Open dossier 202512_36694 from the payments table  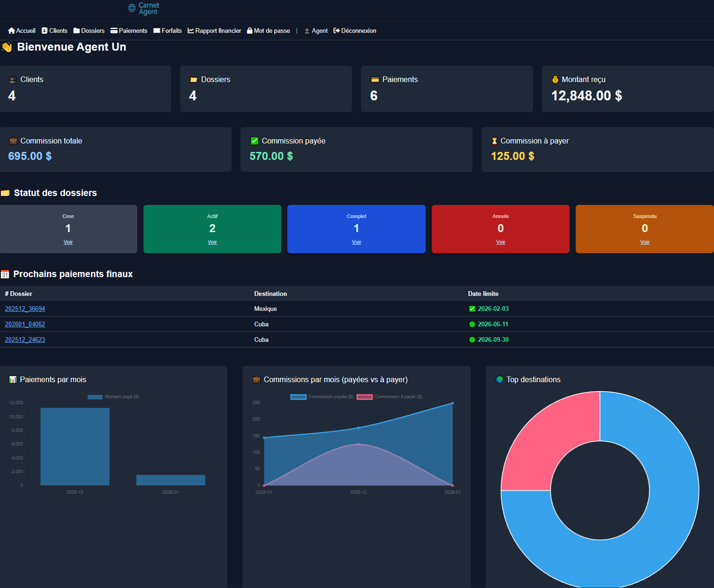coord(25,309)
